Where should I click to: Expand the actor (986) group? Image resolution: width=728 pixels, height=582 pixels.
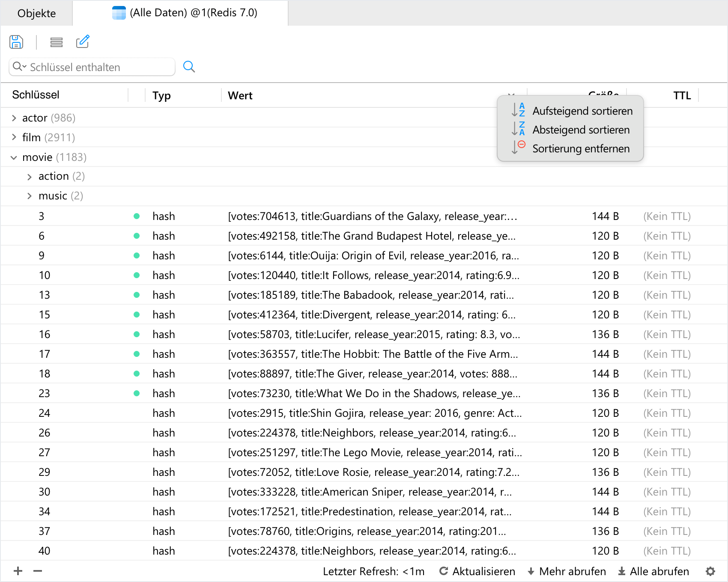[14, 118]
